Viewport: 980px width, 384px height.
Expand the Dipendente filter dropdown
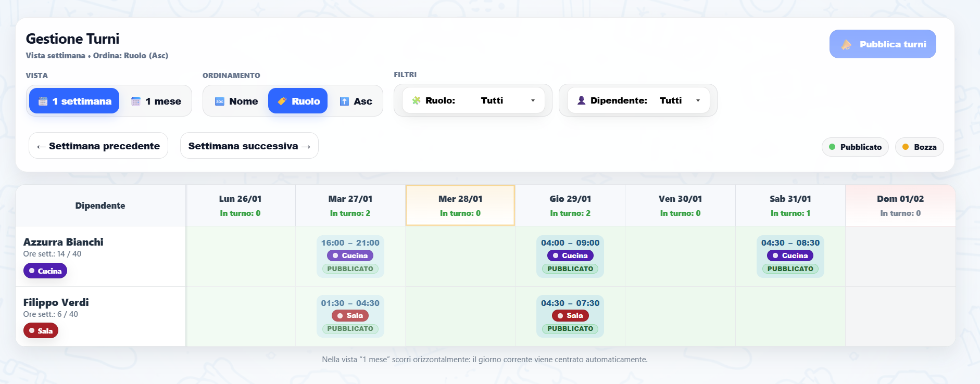(638, 101)
